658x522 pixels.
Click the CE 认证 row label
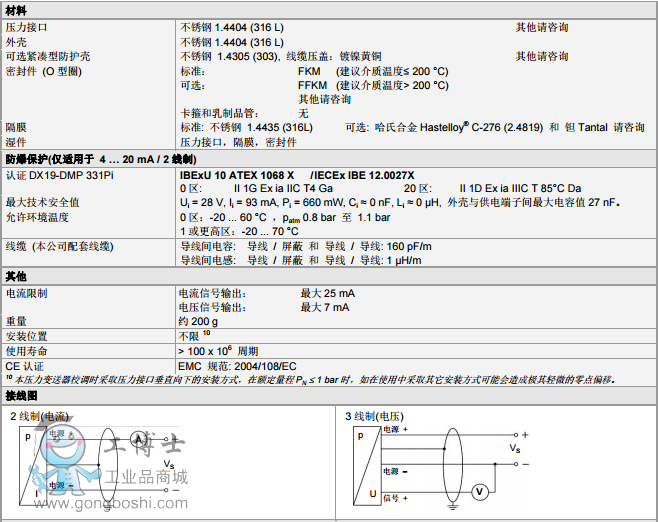click(27, 366)
